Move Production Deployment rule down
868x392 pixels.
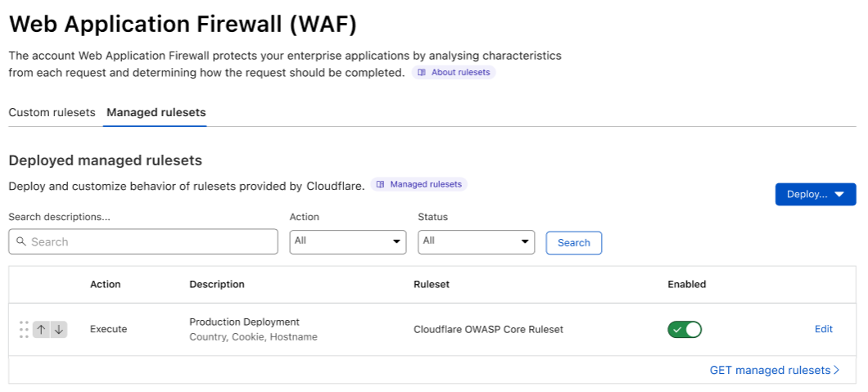[59, 329]
